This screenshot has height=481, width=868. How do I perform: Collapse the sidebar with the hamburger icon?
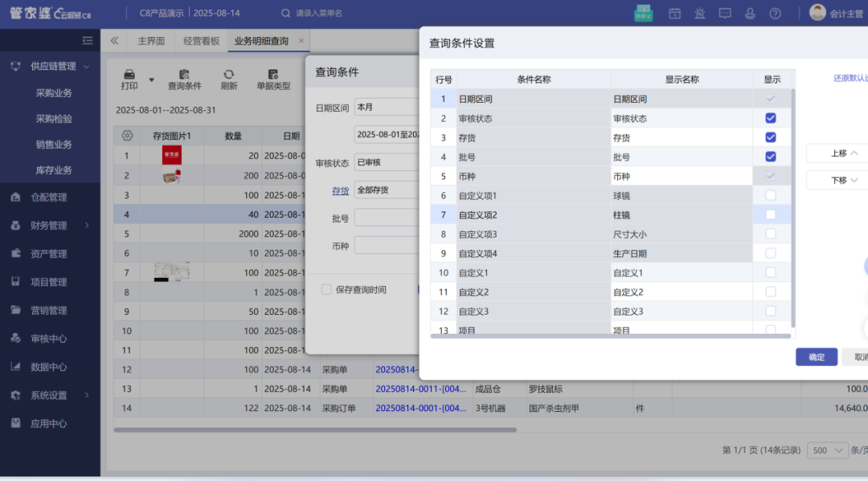click(88, 40)
